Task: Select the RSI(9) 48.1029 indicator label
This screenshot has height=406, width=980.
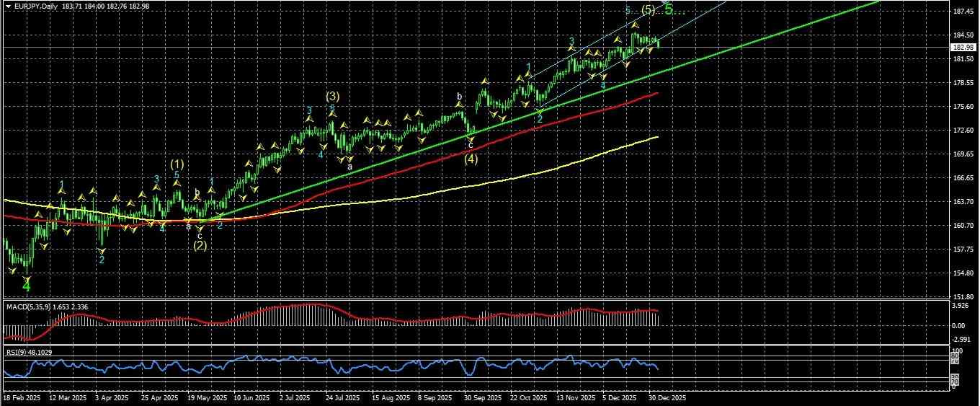Action: tap(30, 352)
